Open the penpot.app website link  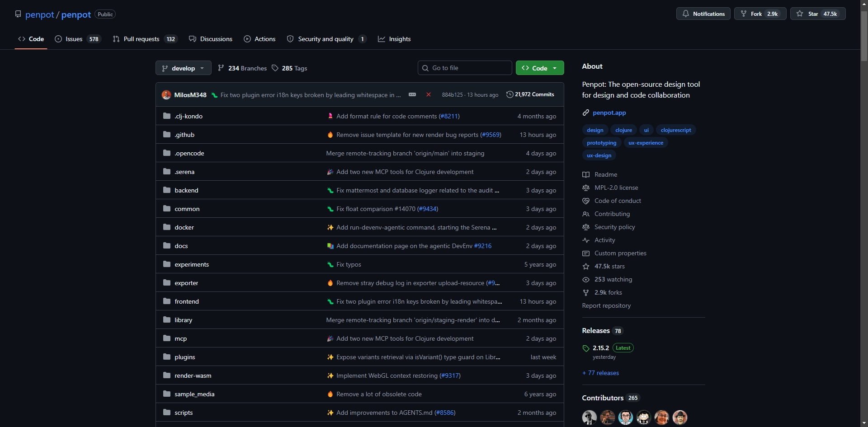pos(609,113)
